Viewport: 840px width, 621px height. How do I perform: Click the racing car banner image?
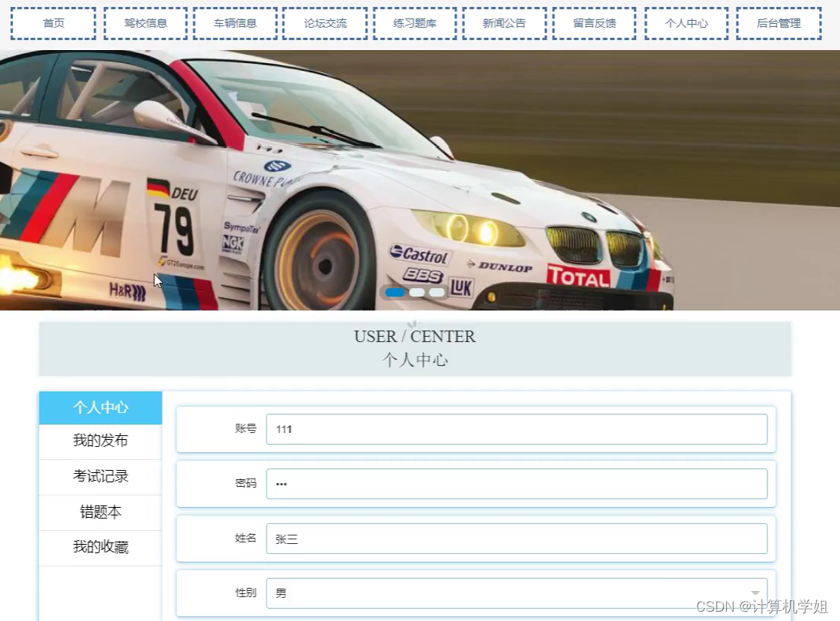(420, 180)
